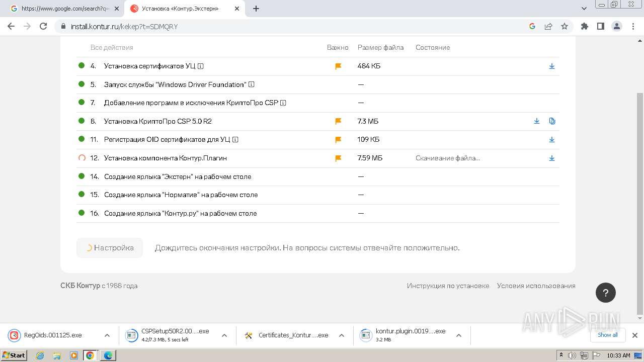Click the Google icon in address bar

point(532,26)
